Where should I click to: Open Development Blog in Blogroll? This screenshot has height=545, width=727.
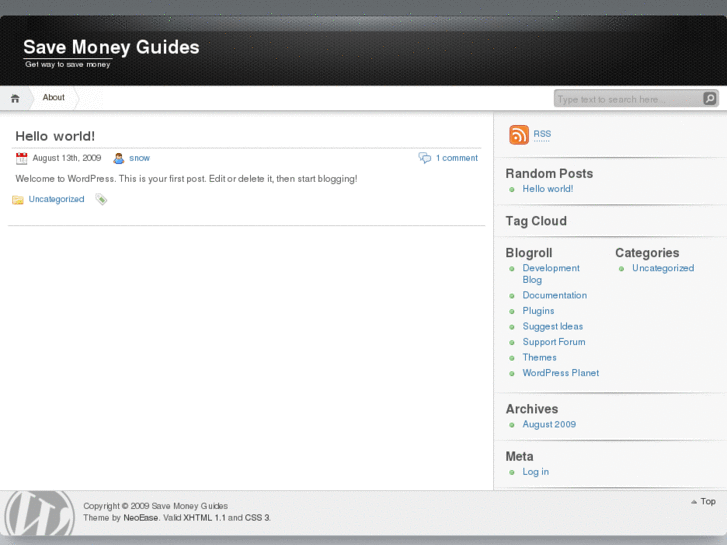(x=551, y=274)
